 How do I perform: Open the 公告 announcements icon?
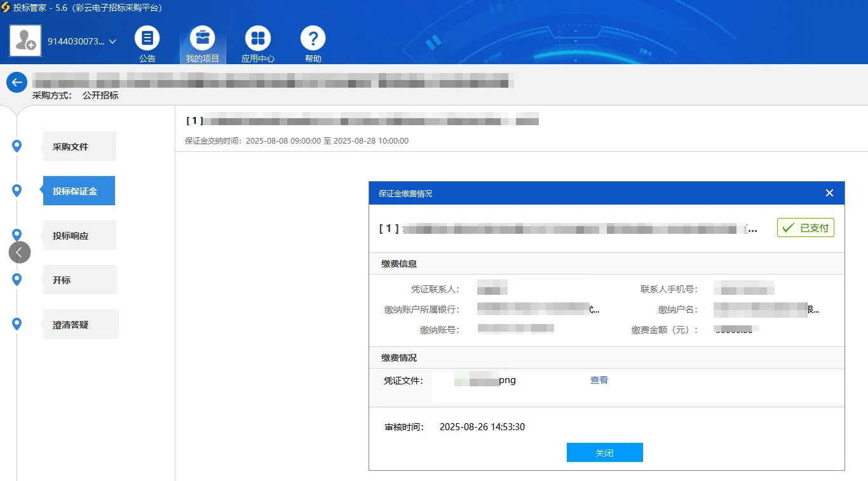point(147,38)
